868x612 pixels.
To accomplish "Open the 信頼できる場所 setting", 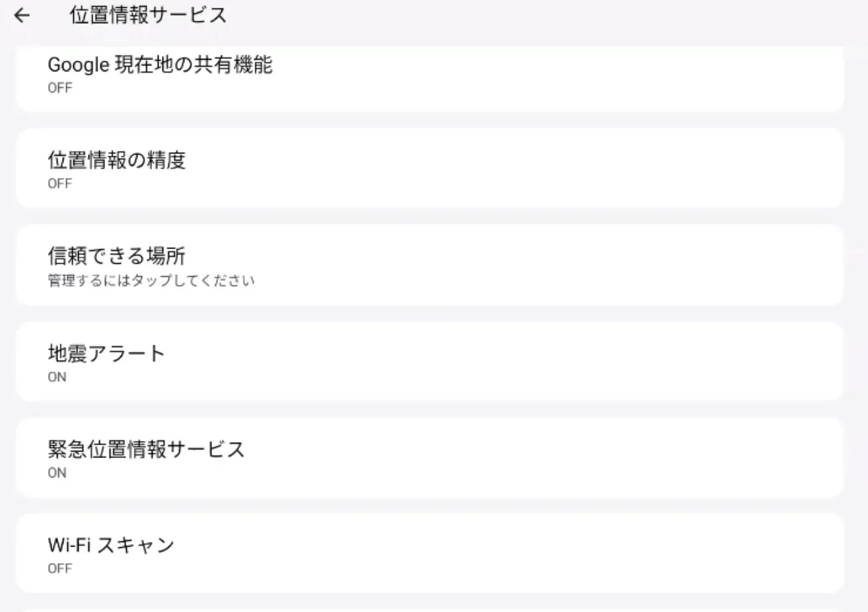I will (x=117, y=256).
